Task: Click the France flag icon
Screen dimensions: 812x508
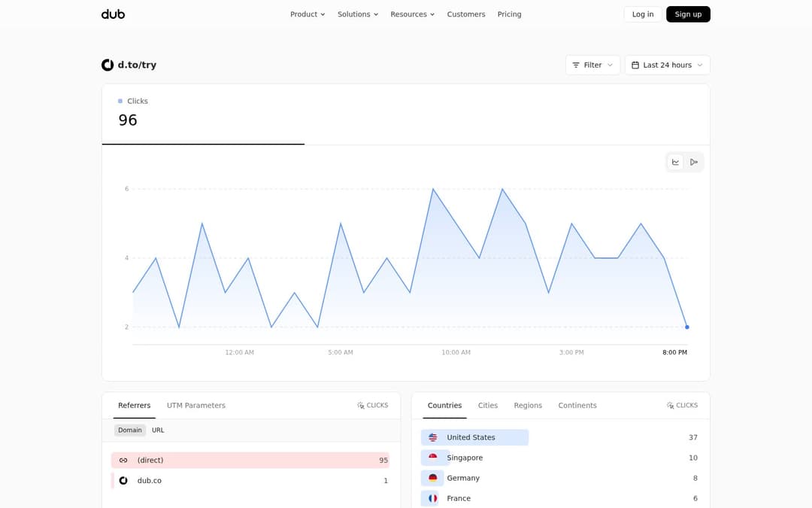Action: [x=433, y=498]
